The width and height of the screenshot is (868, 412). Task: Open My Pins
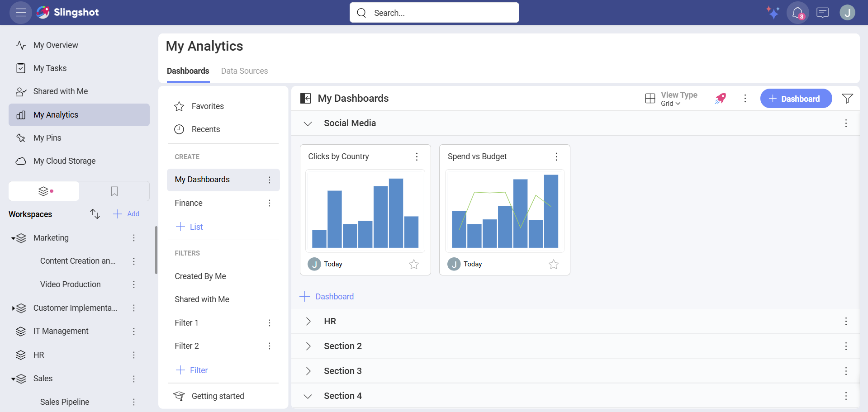coord(79,138)
